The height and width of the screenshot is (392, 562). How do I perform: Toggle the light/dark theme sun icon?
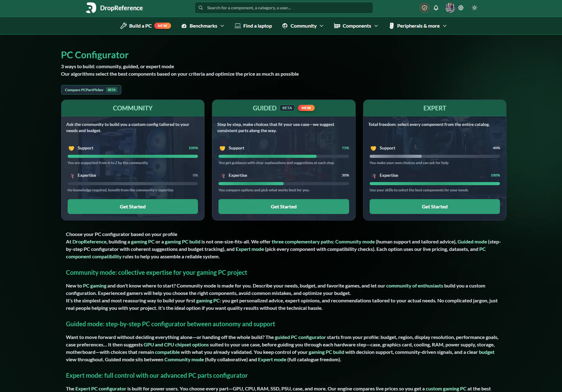point(474,8)
